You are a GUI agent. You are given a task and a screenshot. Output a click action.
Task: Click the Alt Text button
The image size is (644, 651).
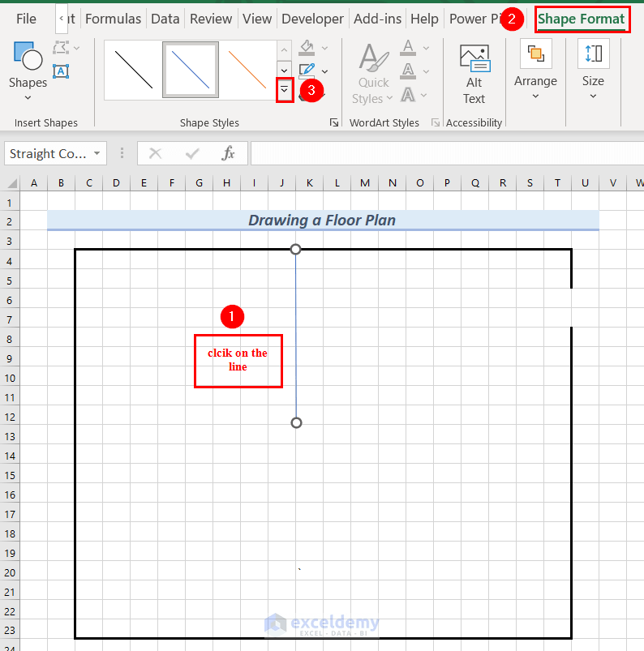(x=474, y=74)
